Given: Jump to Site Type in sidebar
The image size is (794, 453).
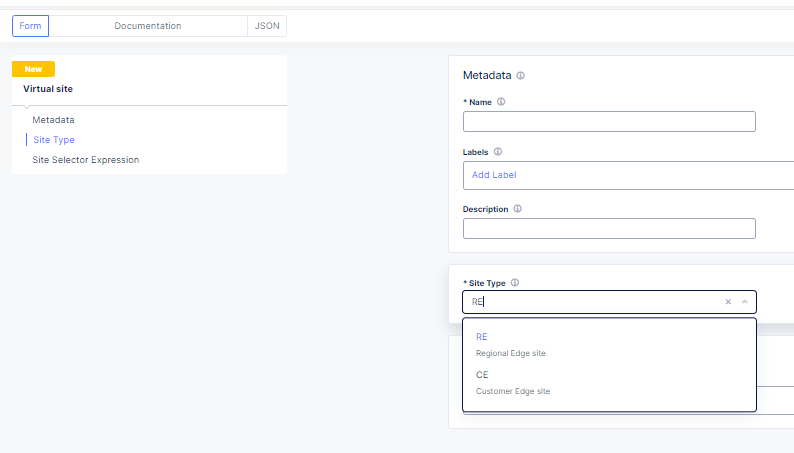Looking at the screenshot, I should [54, 140].
